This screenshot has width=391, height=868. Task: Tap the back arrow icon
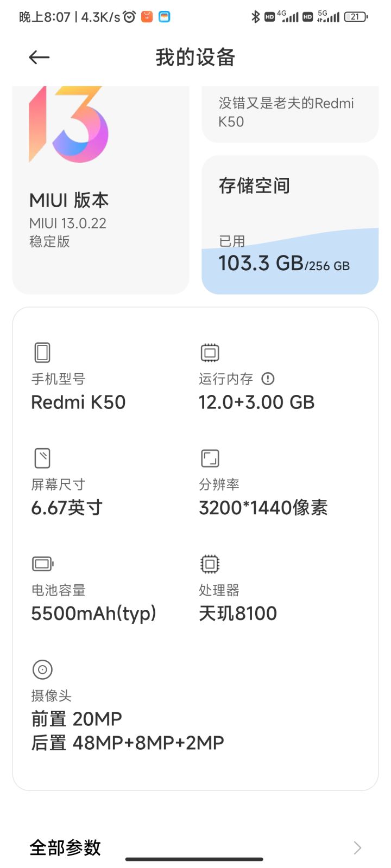(39, 58)
